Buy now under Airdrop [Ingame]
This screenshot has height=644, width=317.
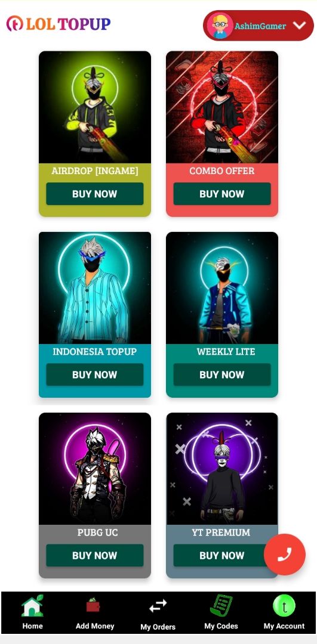94,194
